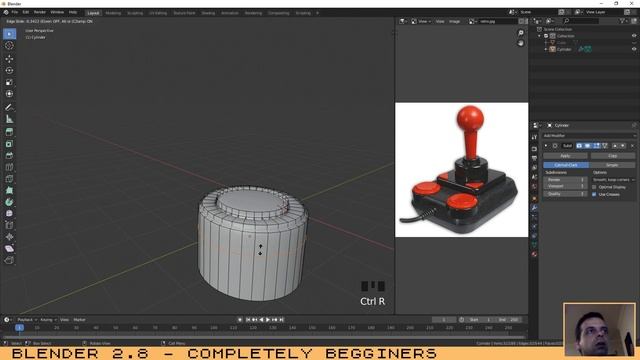Image resolution: width=640 pixels, height=360 pixels.
Task: Open the UV smooth options dropdown
Action: coord(613,180)
